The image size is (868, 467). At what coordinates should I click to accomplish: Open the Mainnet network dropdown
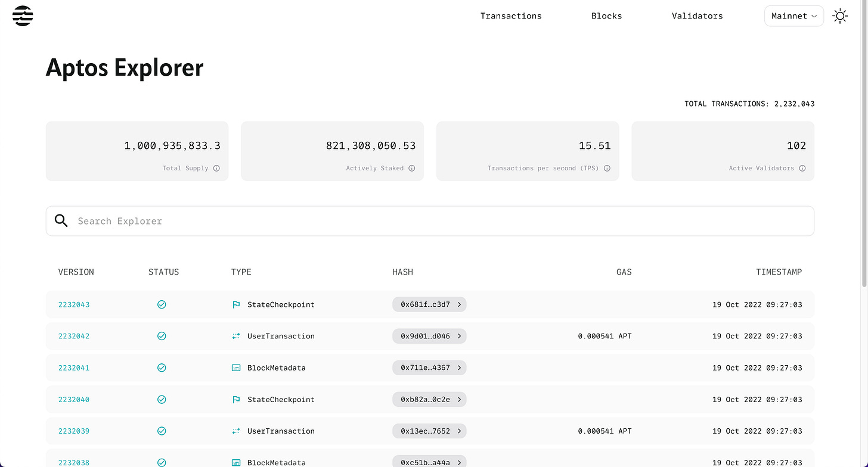pos(794,16)
